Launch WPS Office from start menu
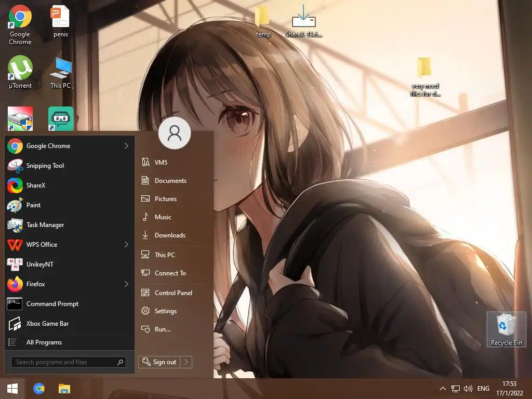Image resolution: width=532 pixels, height=399 pixels. point(70,244)
